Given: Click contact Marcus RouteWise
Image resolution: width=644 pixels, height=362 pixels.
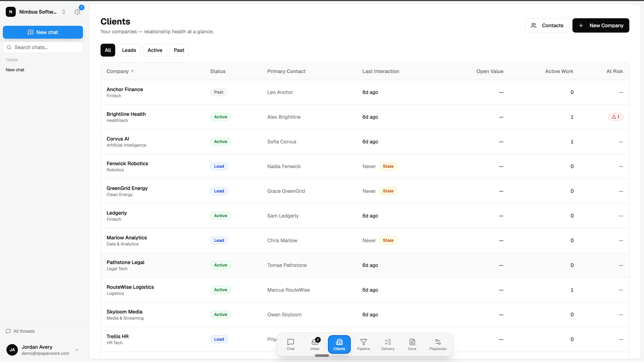Looking at the screenshot, I should (288, 290).
